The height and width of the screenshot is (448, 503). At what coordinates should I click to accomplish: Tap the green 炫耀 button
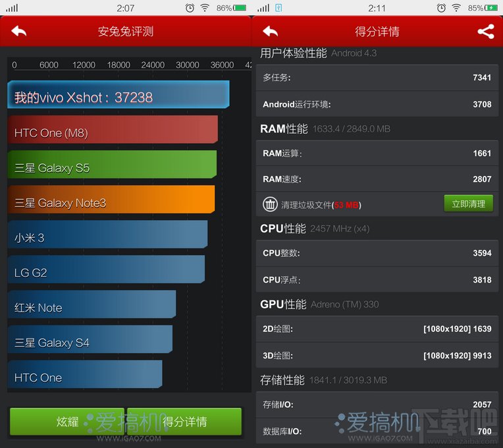click(x=67, y=422)
